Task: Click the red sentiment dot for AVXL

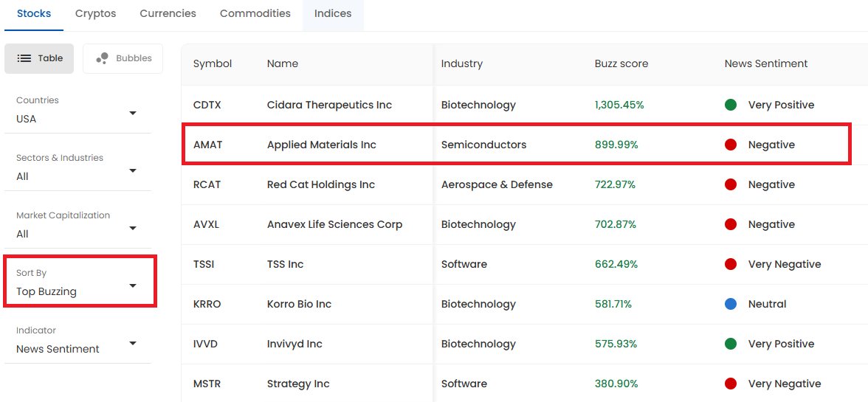Action: (x=731, y=224)
